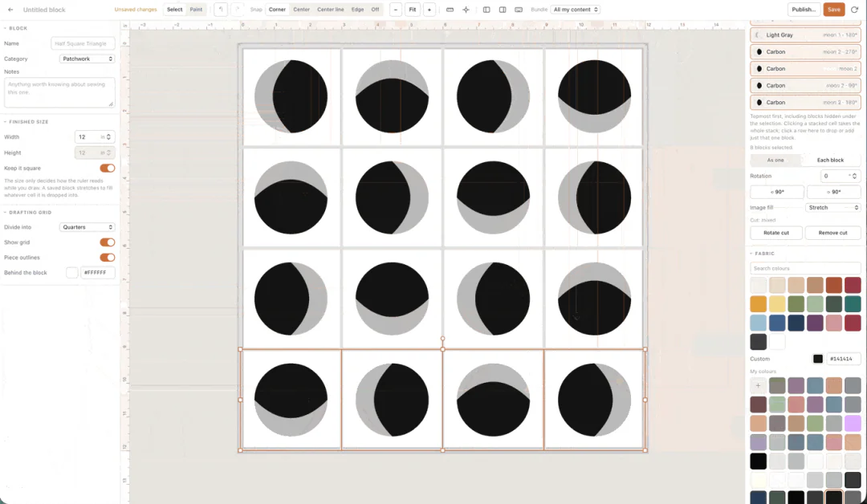Choose As one rotation mode
This screenshot has width=867, height=504.
775,160
